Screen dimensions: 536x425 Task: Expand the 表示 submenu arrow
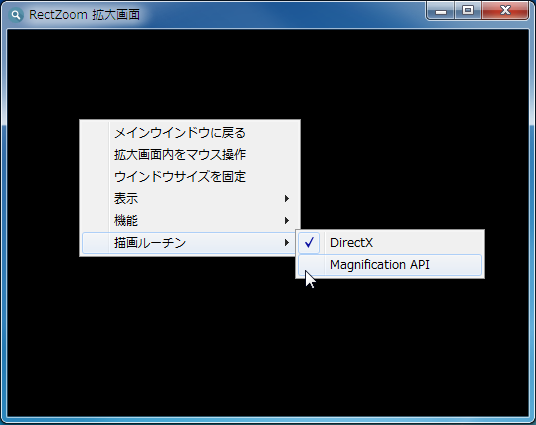click(287, 199)
